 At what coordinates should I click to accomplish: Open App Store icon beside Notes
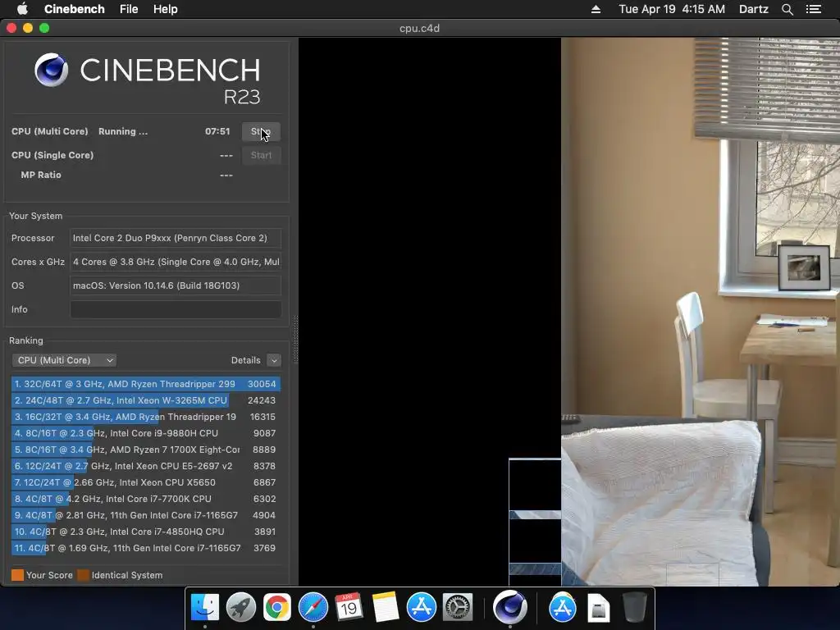coord(421,608)
